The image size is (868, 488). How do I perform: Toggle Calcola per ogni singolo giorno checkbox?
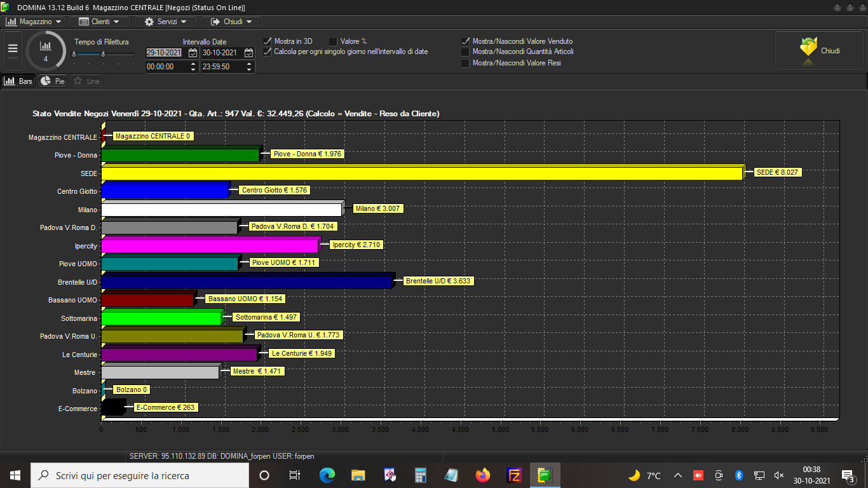click(268, 51)
